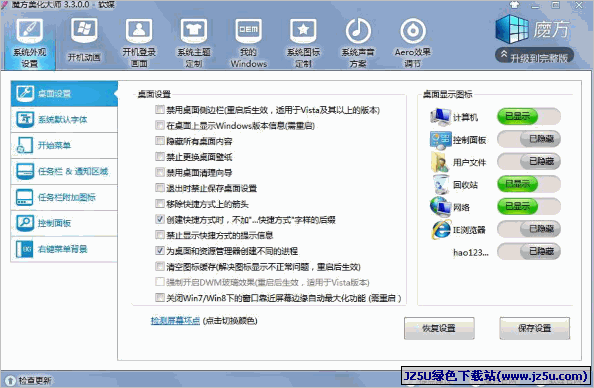Uncheck 创建快捷方式时不加快捷方式字样的后缀

pos(159,219)
